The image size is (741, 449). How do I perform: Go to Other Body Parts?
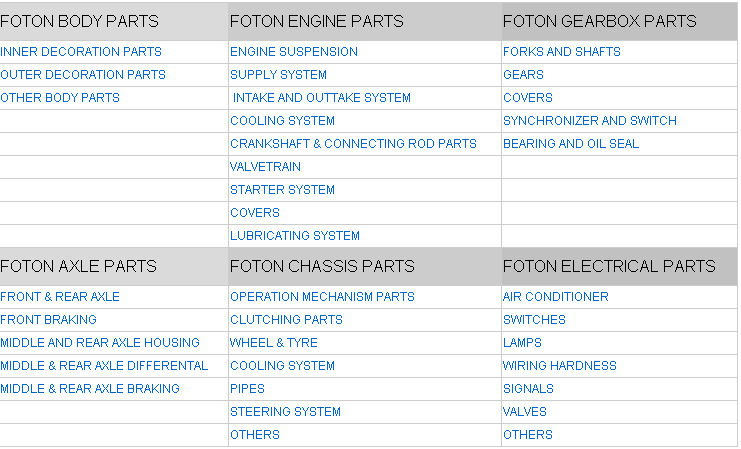tap(60, 98)
